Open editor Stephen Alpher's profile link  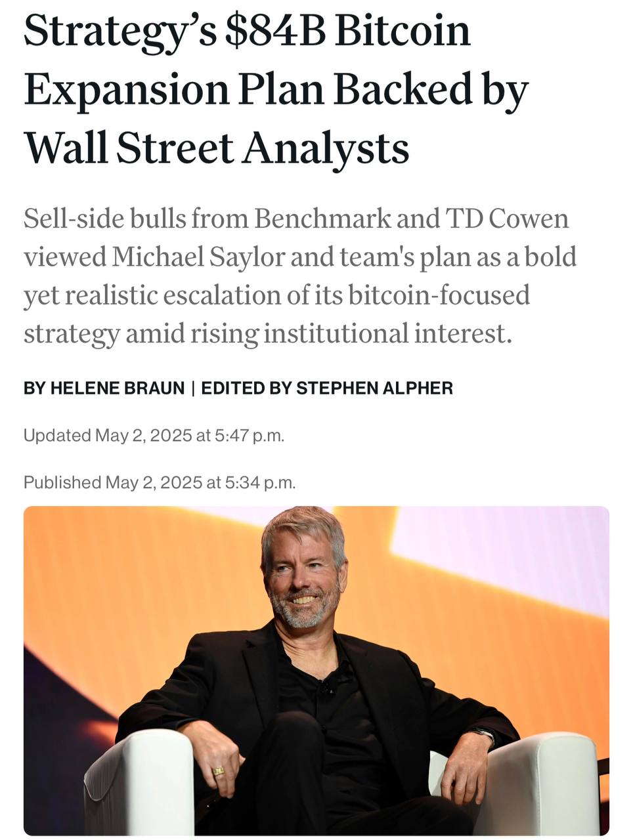coord(374,388)
